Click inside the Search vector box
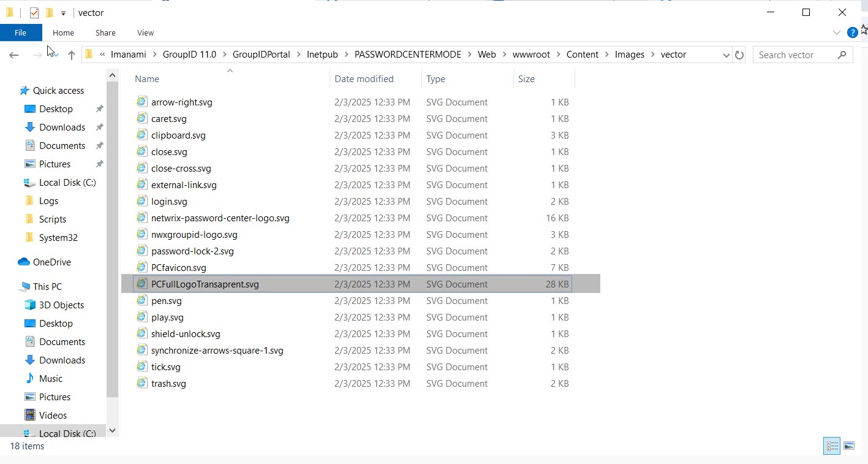The height and width of the screenshot is (464, 868). [x=796, y=55]
